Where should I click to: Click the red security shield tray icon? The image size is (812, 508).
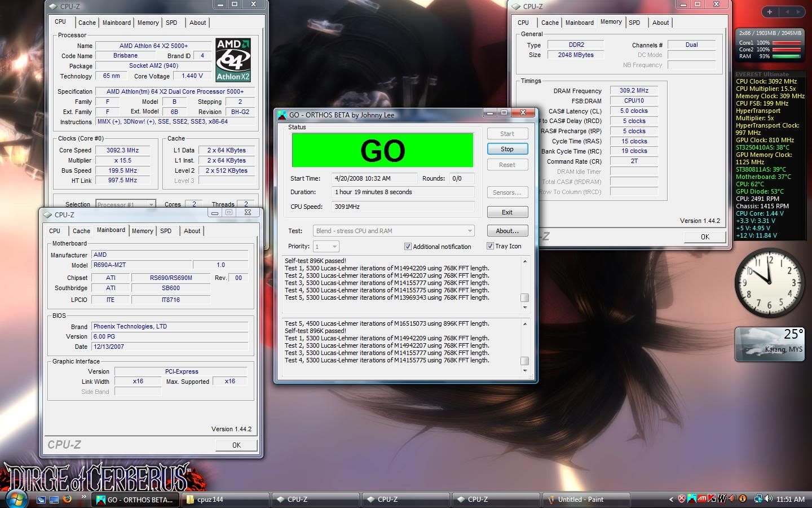[682, 499]
